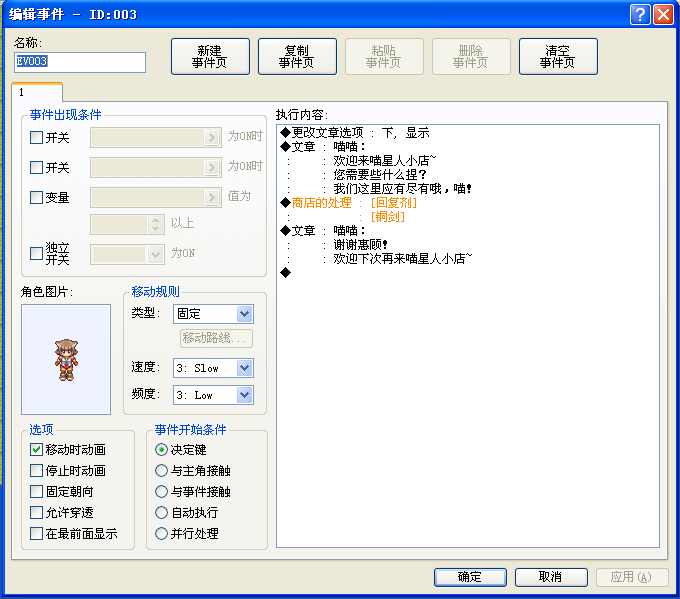The height and width of the screenshot is (599, 680).
Task: Enable the second 开关 condition checkbox
Action: click(x=36, y=167)
